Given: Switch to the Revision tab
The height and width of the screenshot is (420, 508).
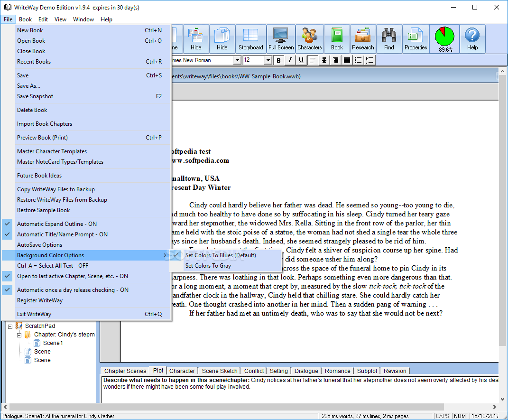Looking at the screenshot, I should tap(395, 371).
